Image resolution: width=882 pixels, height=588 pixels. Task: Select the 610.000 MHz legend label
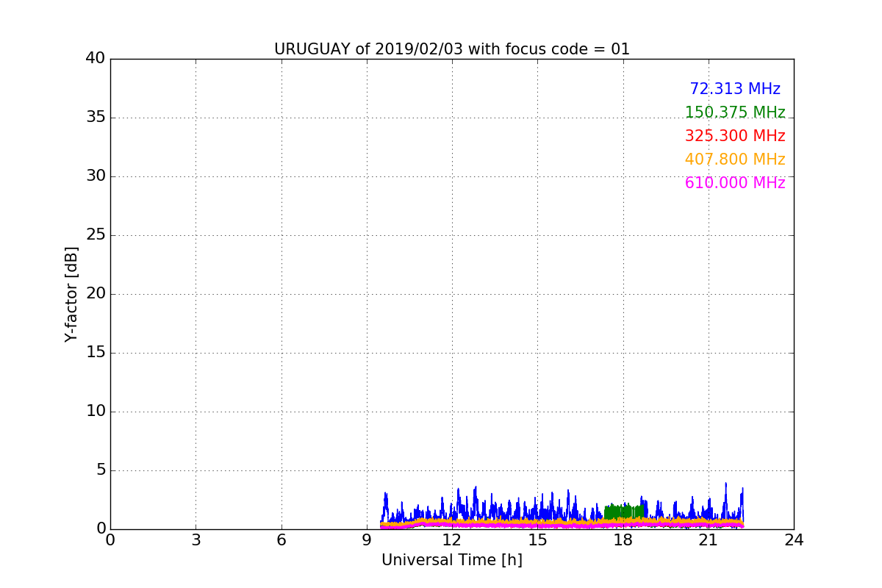(735, 183)
